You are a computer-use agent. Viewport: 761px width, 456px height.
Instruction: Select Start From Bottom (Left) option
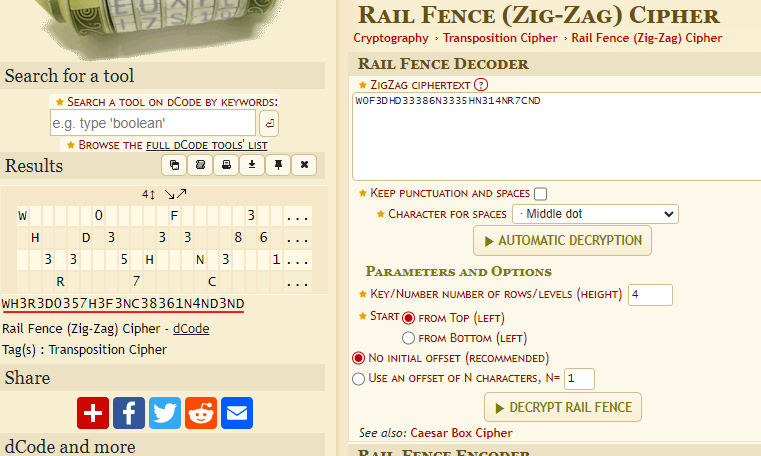click(408, 338)
